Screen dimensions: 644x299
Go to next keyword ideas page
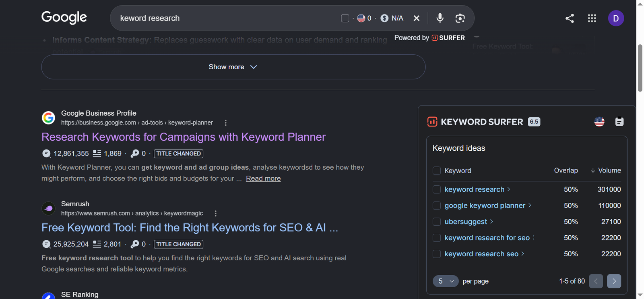point(614,281)
